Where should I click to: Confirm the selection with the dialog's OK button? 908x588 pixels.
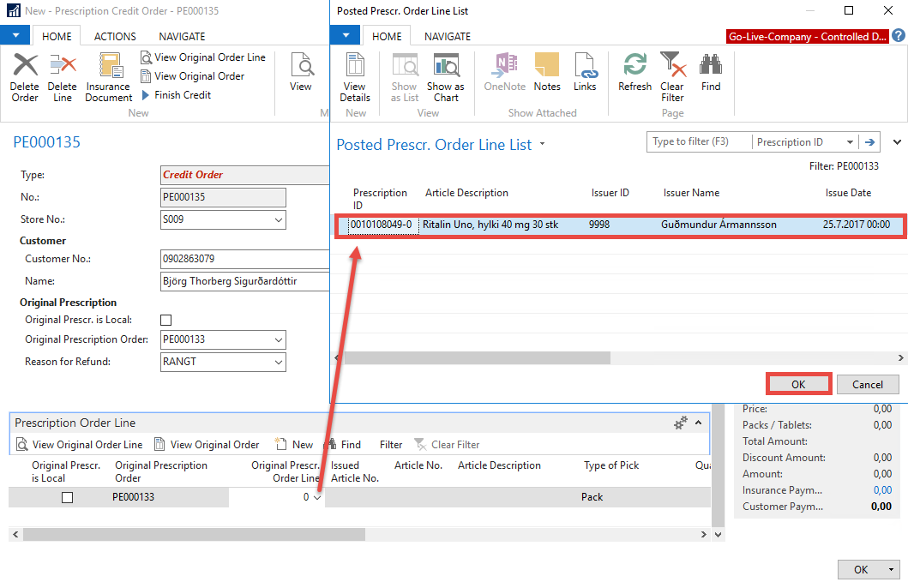[x=798, y=384]
